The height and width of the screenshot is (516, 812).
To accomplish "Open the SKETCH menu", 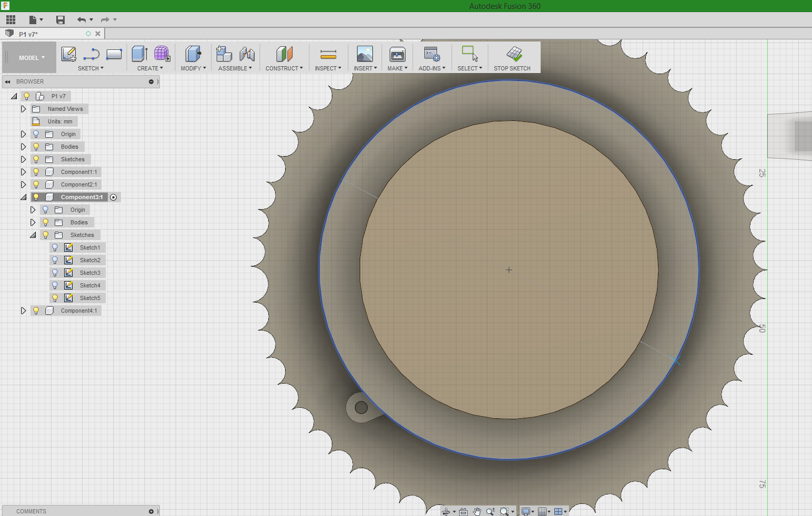I will tap(90, 68).
